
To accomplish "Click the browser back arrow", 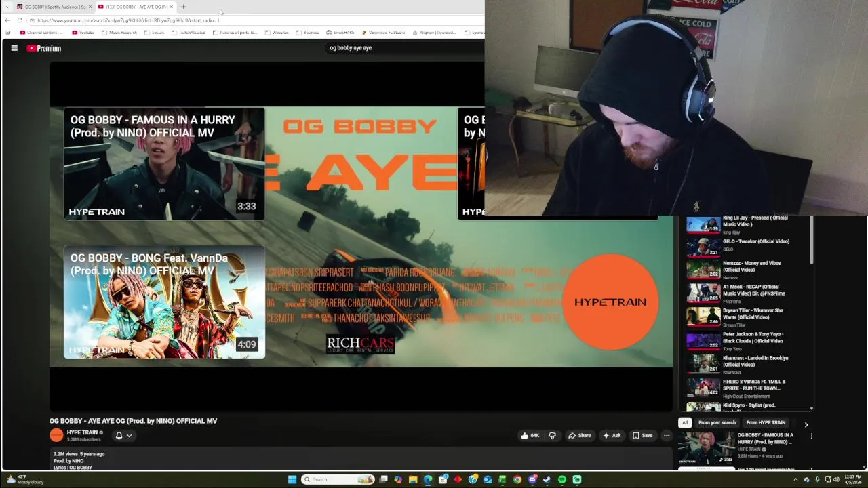I will pyautogui.click(x=7, y=20).
